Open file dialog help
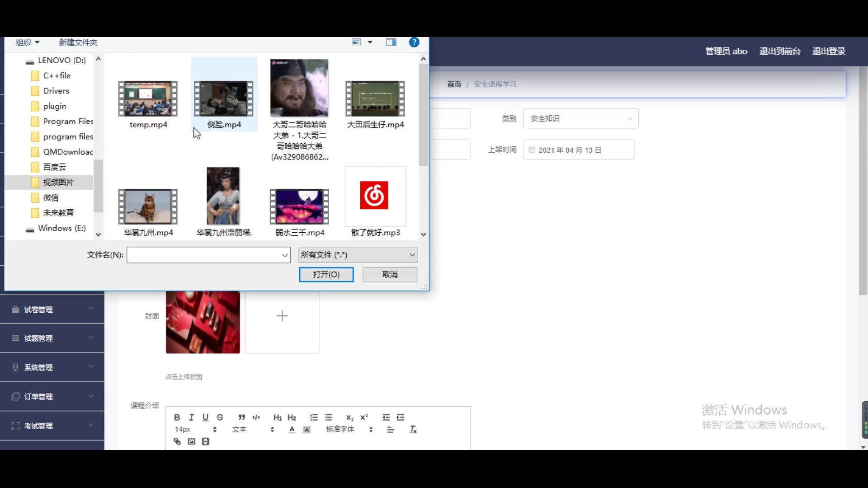This screenshot has height=488, width=868. (414, 42)
